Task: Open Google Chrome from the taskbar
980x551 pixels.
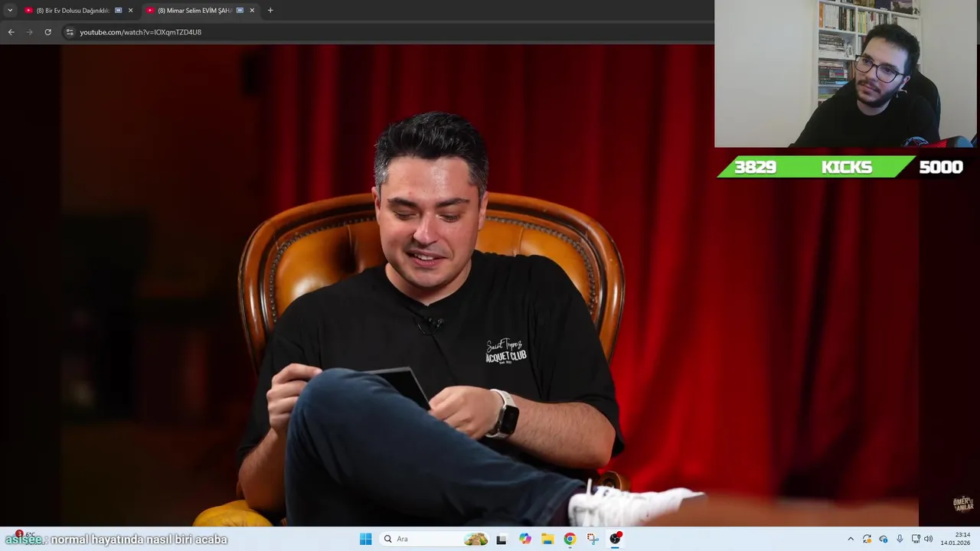Action: [x=570, y=539]
